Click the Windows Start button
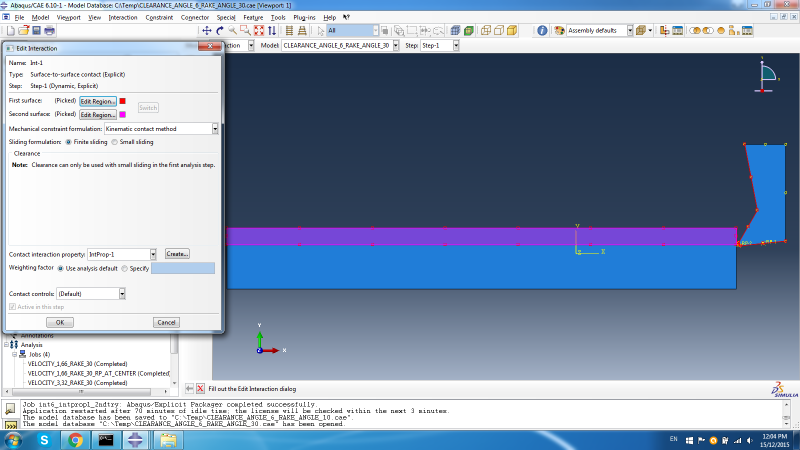Screen dimensions: 800x450 click(13, 440)
